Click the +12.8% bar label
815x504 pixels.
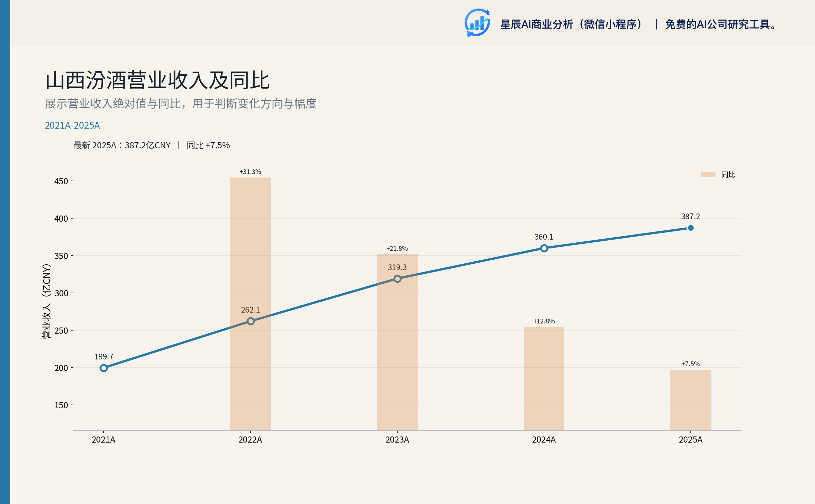[544, 321]
